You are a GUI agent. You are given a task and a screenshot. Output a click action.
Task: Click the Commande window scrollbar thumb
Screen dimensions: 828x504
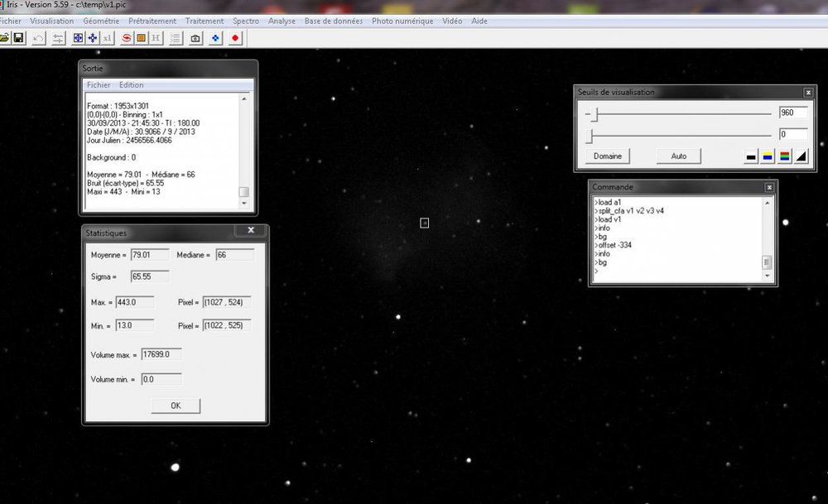(x=768, y=262)
